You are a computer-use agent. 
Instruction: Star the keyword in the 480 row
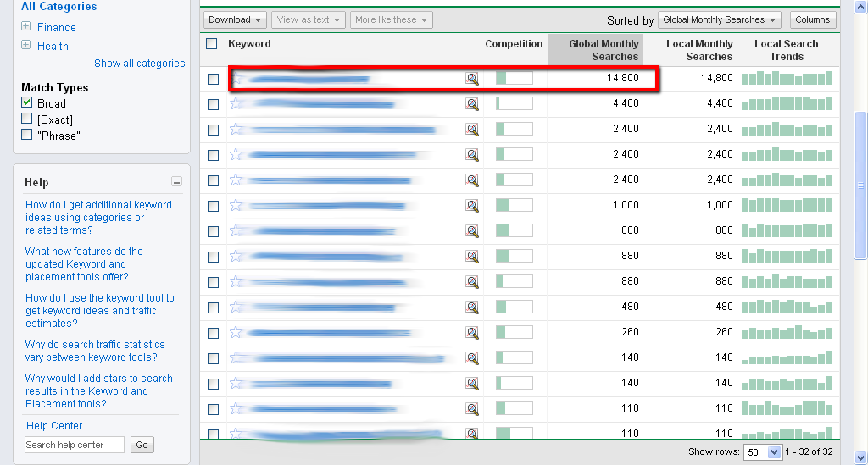pyautogui.click(x=236, y=307)
